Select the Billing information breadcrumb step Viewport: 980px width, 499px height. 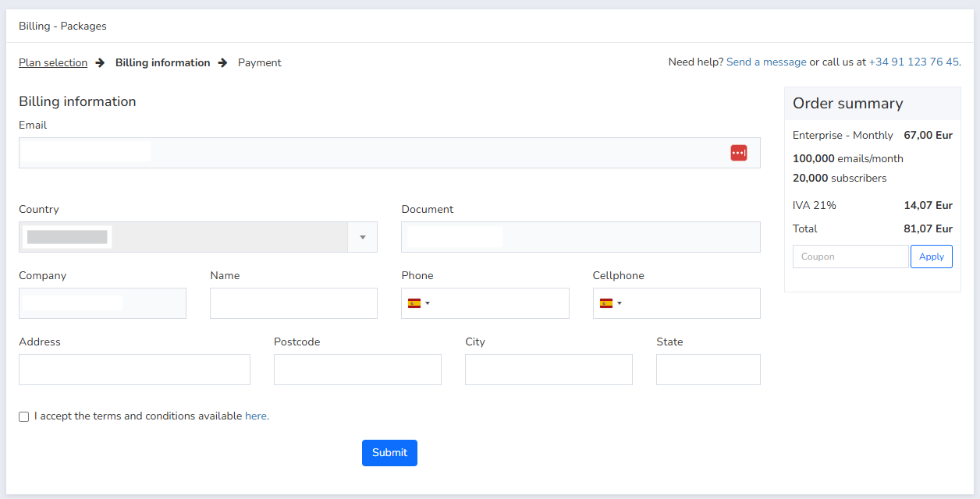(x=163, y=62)
